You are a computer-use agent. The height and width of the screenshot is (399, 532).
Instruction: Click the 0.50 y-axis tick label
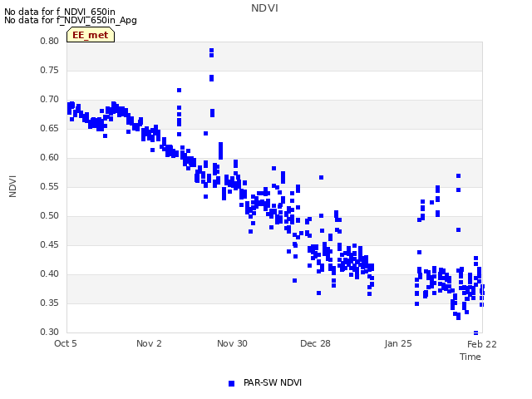pyautogui.click(x=50, y=216)
